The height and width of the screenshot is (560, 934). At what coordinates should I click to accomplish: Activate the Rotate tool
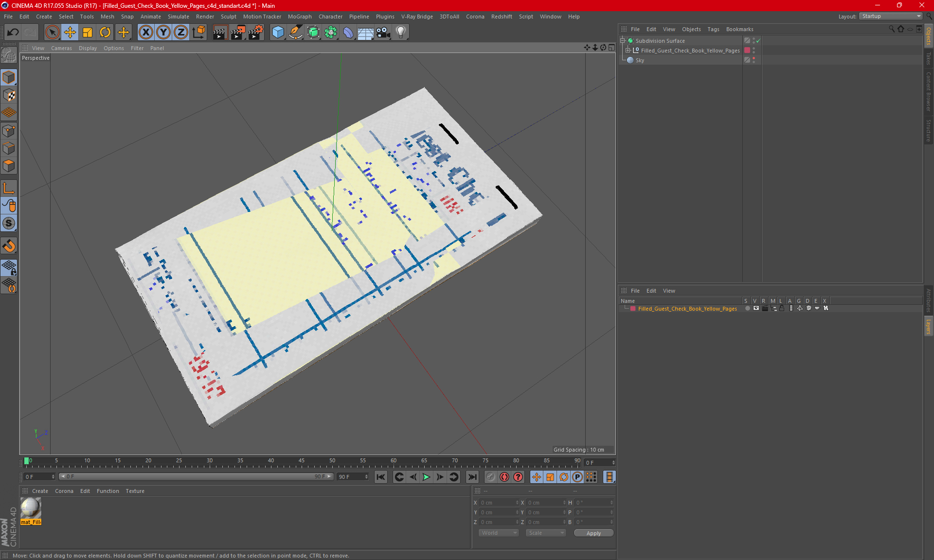click(105, 33)
